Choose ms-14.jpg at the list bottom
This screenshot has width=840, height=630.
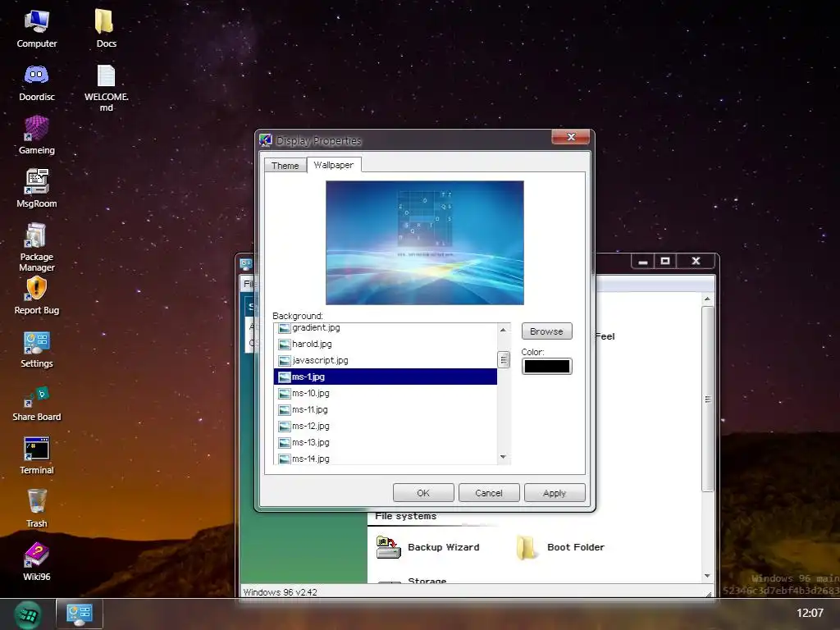386,459
